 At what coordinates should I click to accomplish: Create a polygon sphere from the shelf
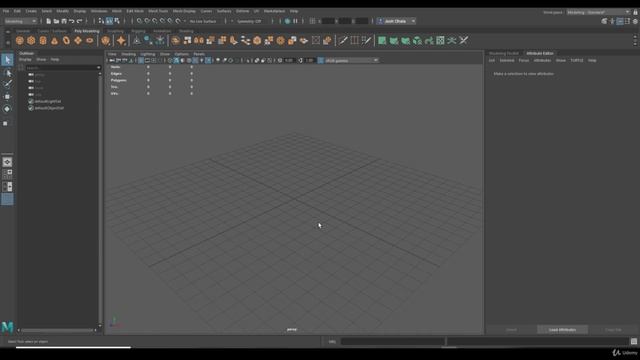tap(20, 40)
